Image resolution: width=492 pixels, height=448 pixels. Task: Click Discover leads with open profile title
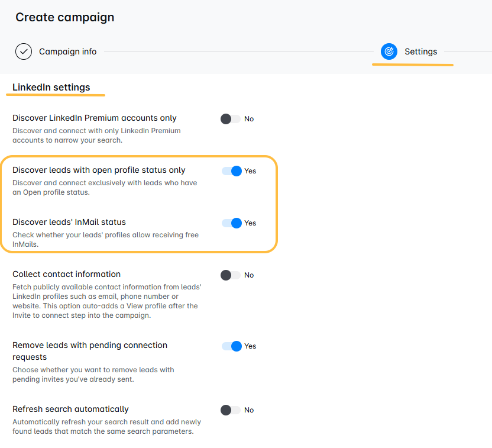coord(99,170)
